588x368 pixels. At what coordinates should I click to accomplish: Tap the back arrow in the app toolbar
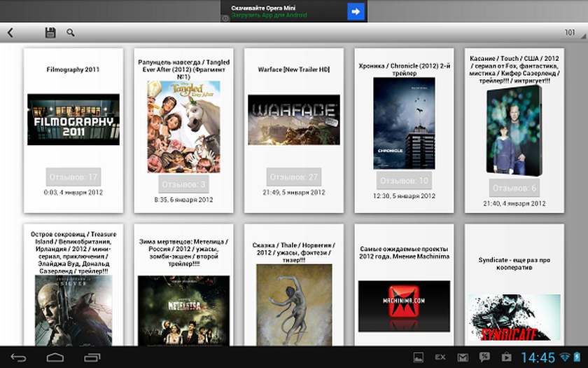point(10,32)
